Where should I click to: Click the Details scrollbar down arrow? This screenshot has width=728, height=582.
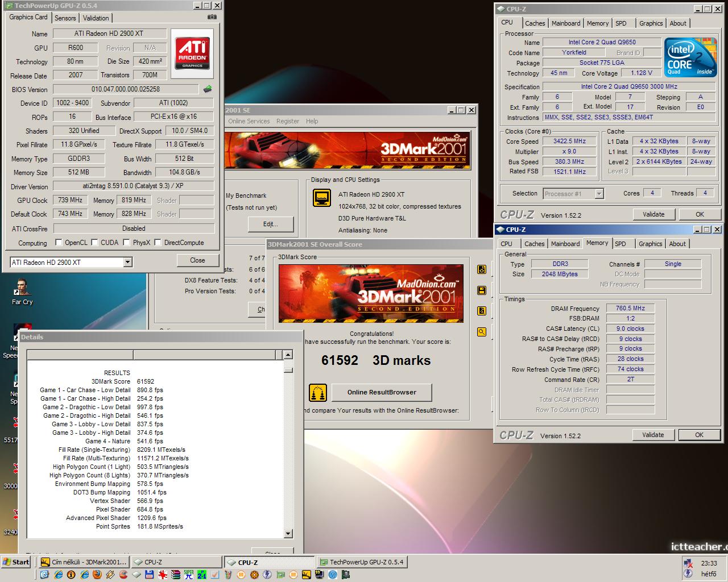point(288,534)
